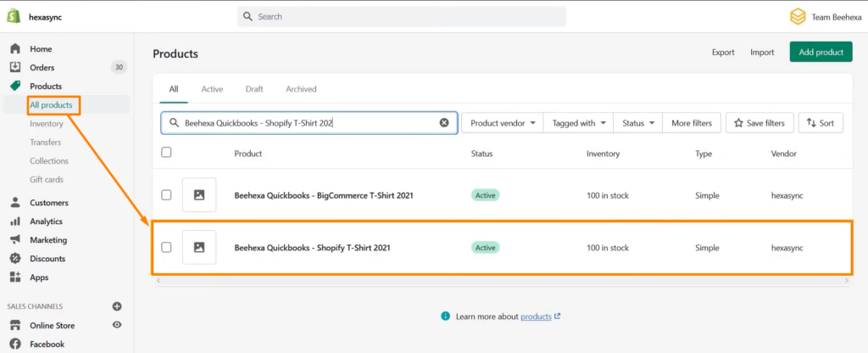This screenshot has height=353, width=868.
Task: Click the Status column header
Action: (481, 154)
